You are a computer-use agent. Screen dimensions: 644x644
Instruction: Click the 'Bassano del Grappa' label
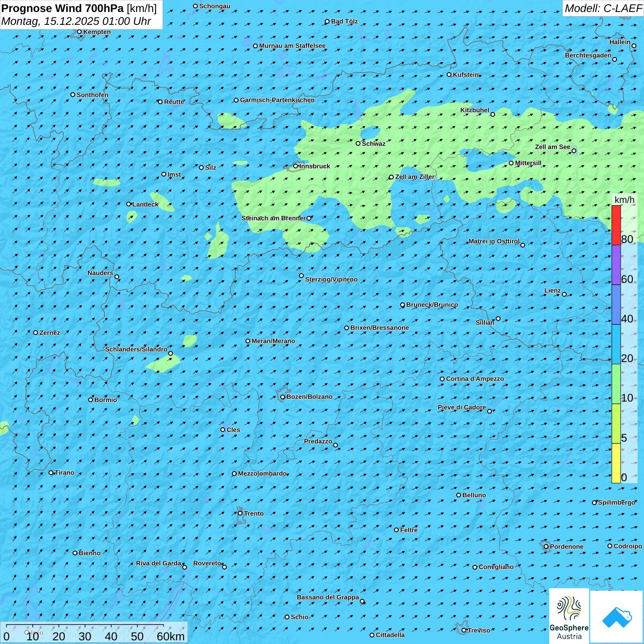(x=328, y=598)
